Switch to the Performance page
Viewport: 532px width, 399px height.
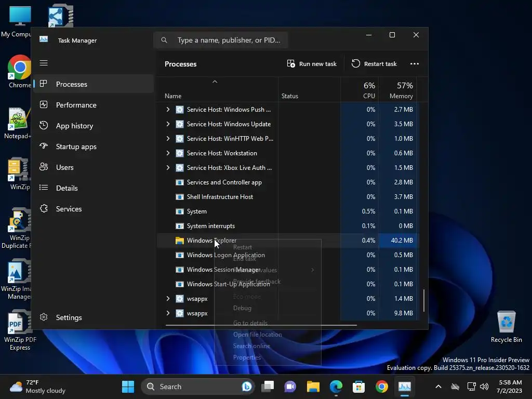94,105
